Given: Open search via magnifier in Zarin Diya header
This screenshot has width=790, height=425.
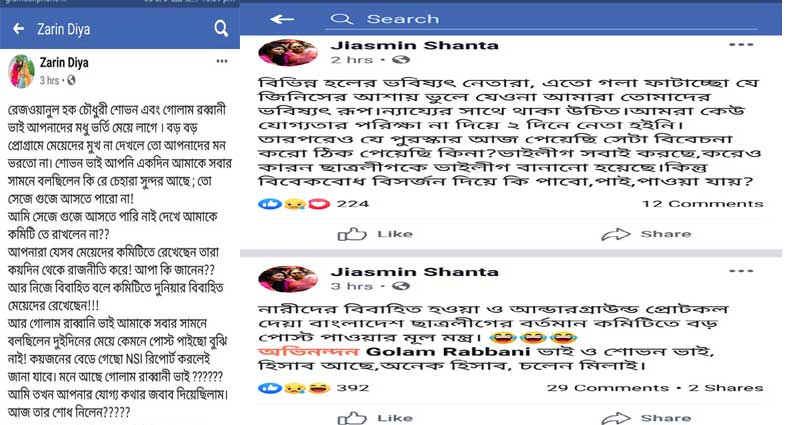Looking at the screenshot, I should tap(221, 29).
